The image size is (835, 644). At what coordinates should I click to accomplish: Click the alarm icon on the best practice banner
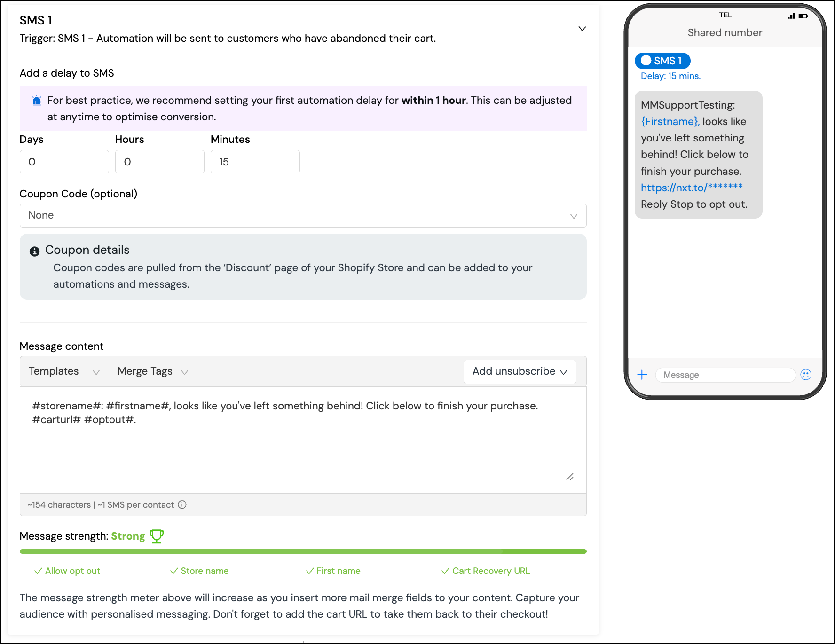pyautogui.click(x=37, y=100)
